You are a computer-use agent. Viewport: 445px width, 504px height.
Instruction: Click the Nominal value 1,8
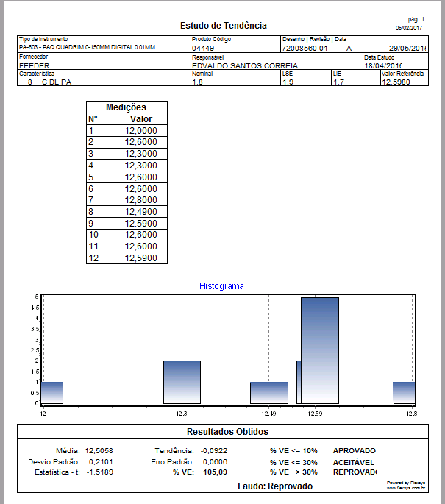coord(197,82)
